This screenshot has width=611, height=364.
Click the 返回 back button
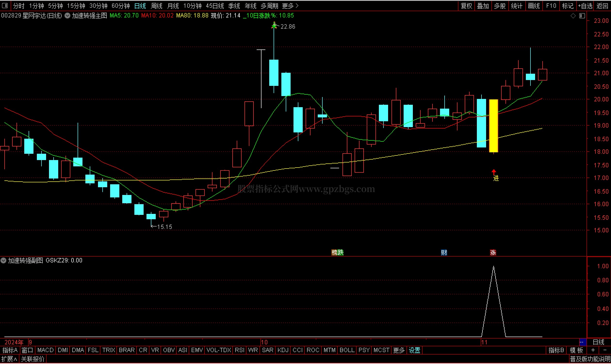[x=602, y=6]
